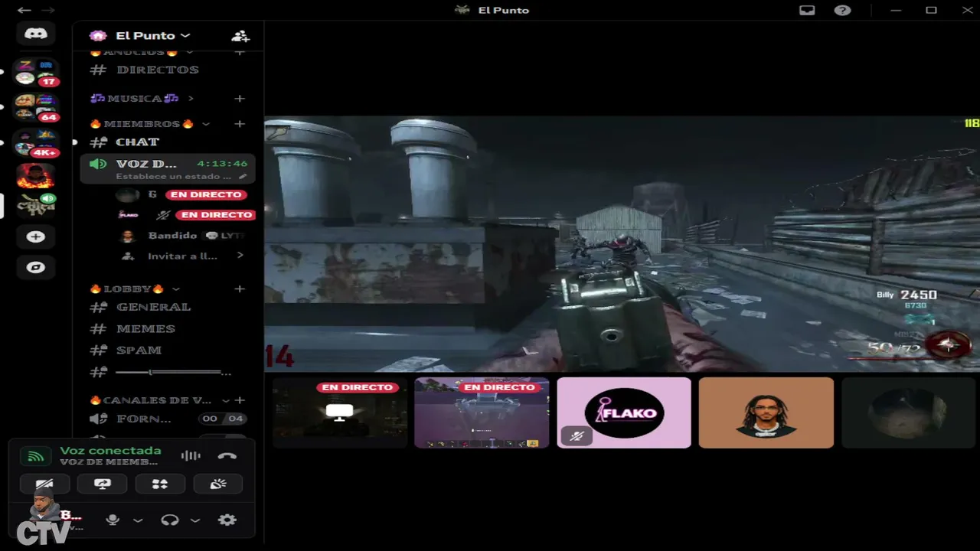Image resolution: width=980 pixels, height=551 pixels.
Task: Toggle microphone mute in user panel
Action: click(113, 520)
